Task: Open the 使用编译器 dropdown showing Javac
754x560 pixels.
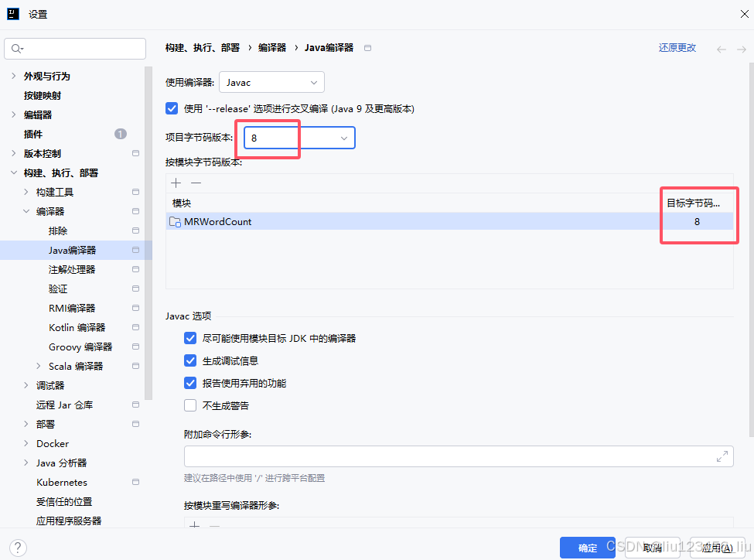Action: (x=271, y=82)
